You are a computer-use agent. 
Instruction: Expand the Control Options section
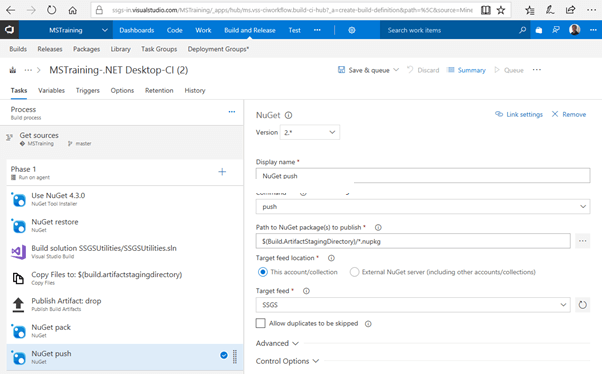[x=287, y=361]
